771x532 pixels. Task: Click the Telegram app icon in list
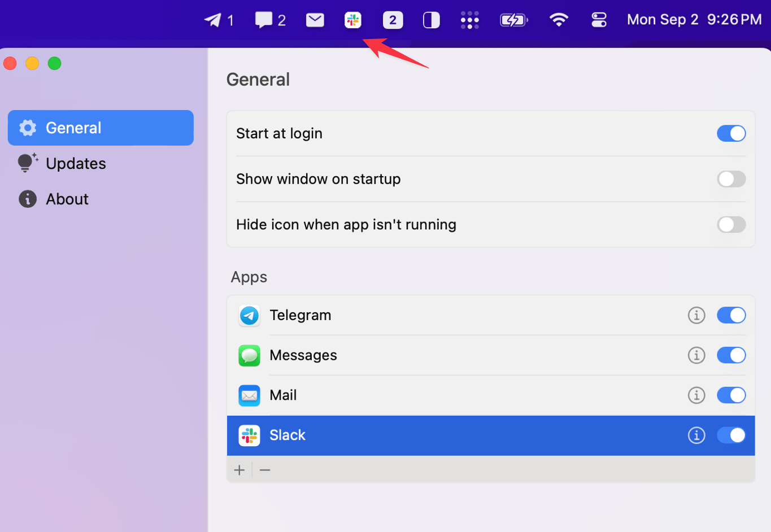tap(249, 316)
